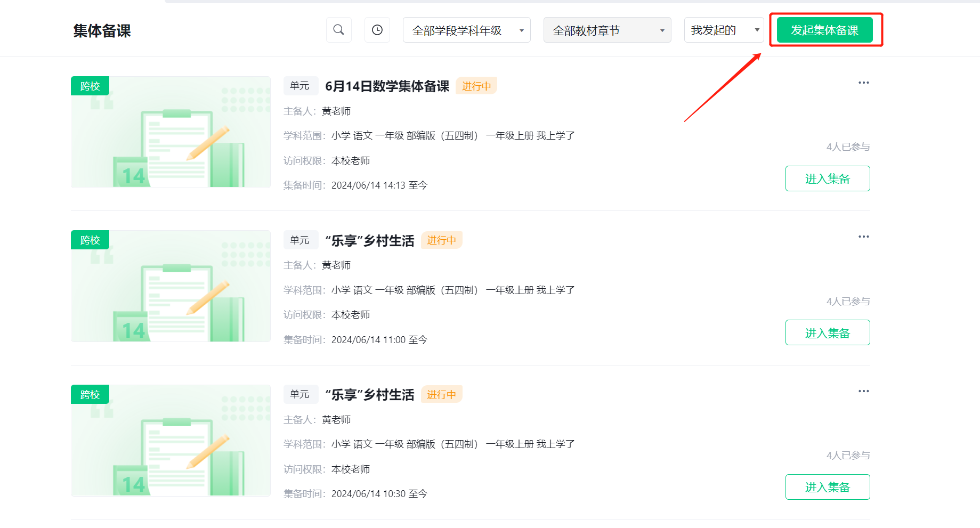
Task: Click 4人已参与 on the 10:30 card
Action: [848, 456]
